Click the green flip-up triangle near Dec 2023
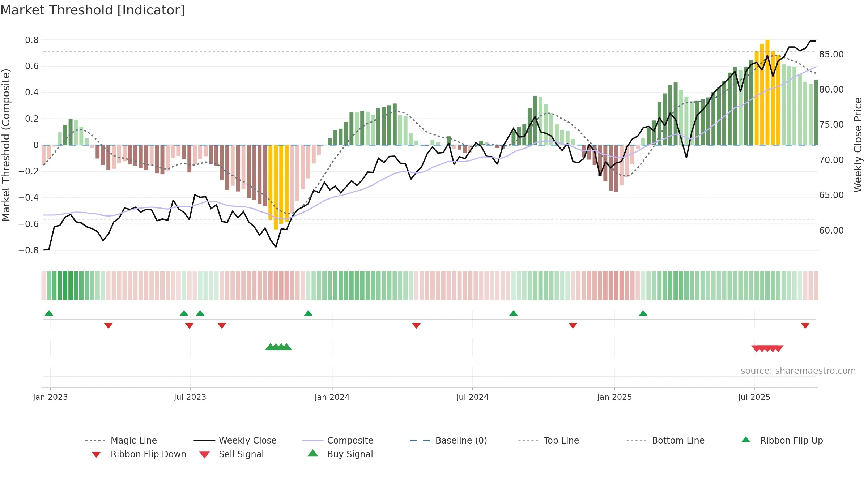868x488 pixels. tap(308, 313)
